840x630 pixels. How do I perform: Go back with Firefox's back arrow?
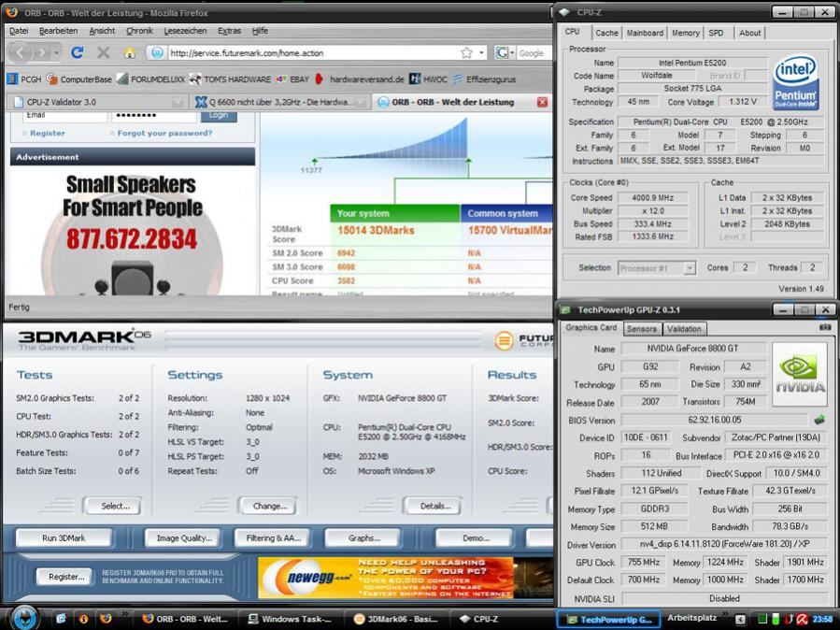21,52
